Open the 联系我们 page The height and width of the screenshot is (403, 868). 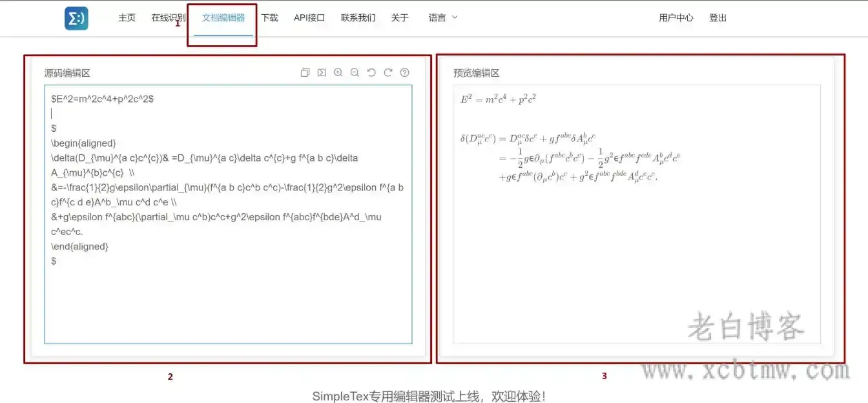358,17
